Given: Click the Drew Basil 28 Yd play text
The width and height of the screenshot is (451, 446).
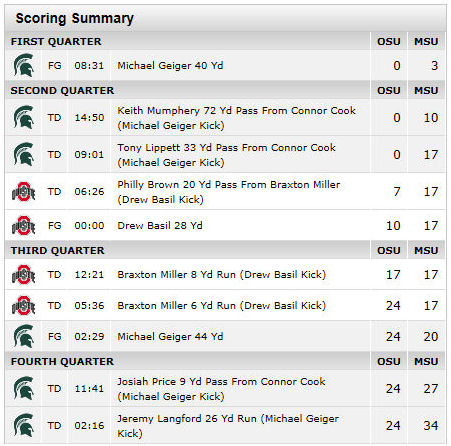Looking at the screenshot, I should tap(160, 226).
